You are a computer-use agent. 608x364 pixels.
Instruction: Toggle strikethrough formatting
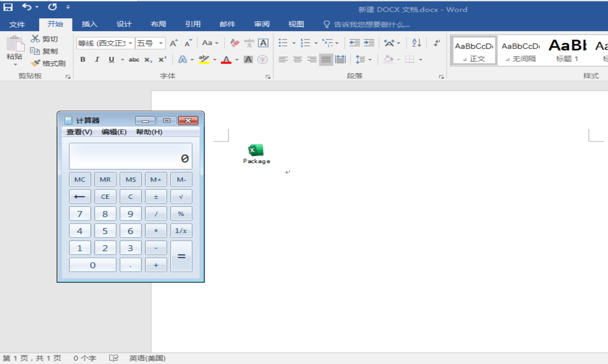click(x=134, y=59)
